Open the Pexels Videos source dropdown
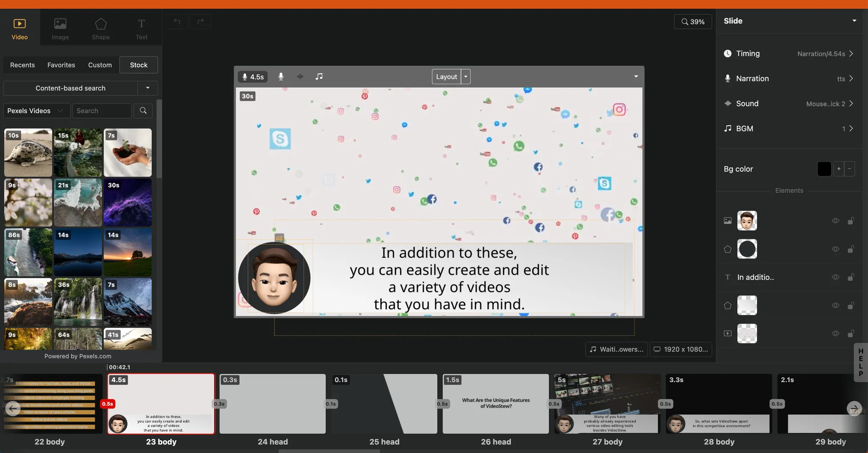868x453 pixels. pos(36,111)
